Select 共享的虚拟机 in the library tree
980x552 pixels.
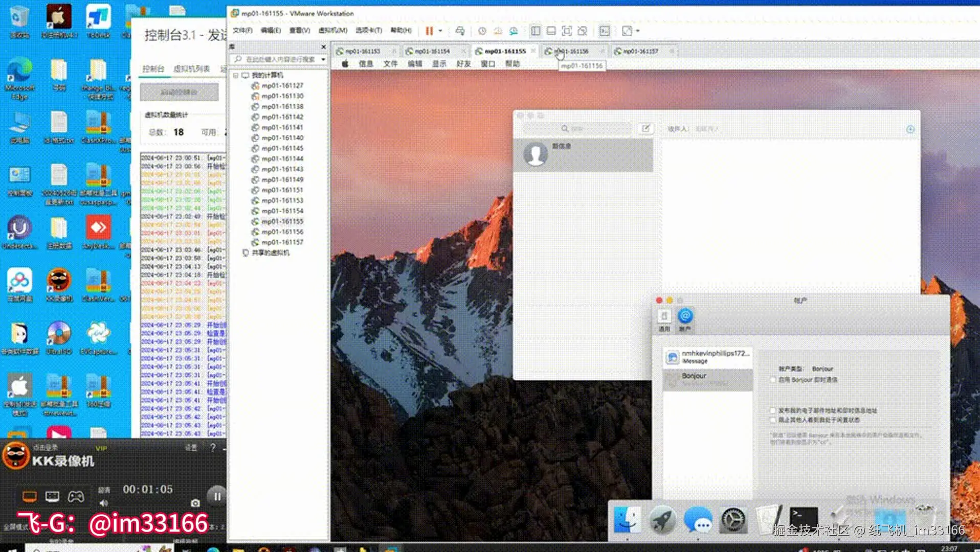pyautogui.click(x=266, y=253)
